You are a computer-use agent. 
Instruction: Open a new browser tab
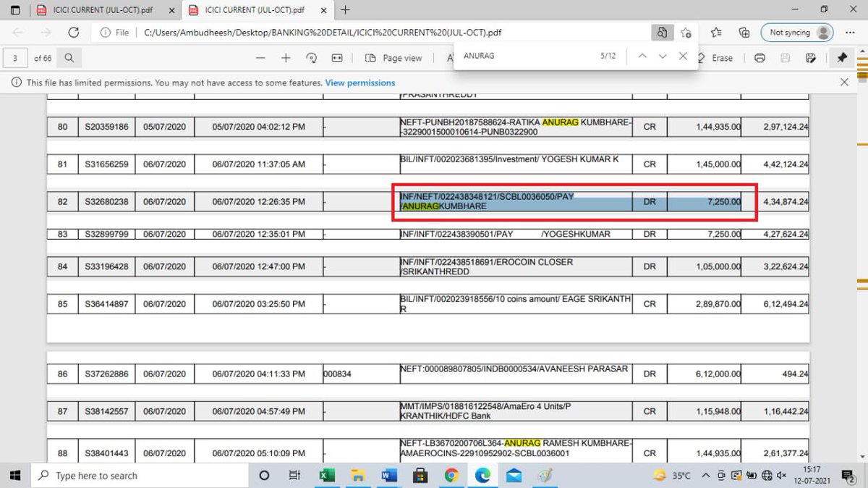pos(346,10)
